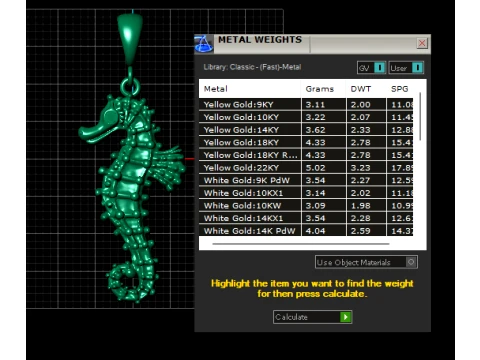Click the Metal Weights title bar
This screenshot has height=360, width=480.
tap(313, 43)
